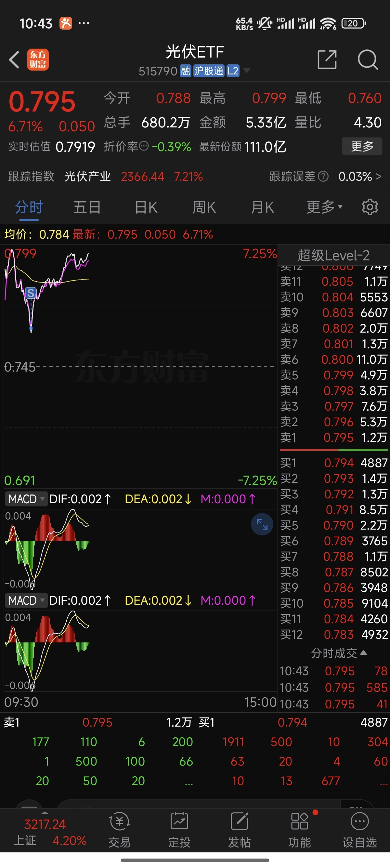The height and width of the screenshot is (868, 390).
Task: Open the 超级Level-2 header
Action: click(333, 256)
